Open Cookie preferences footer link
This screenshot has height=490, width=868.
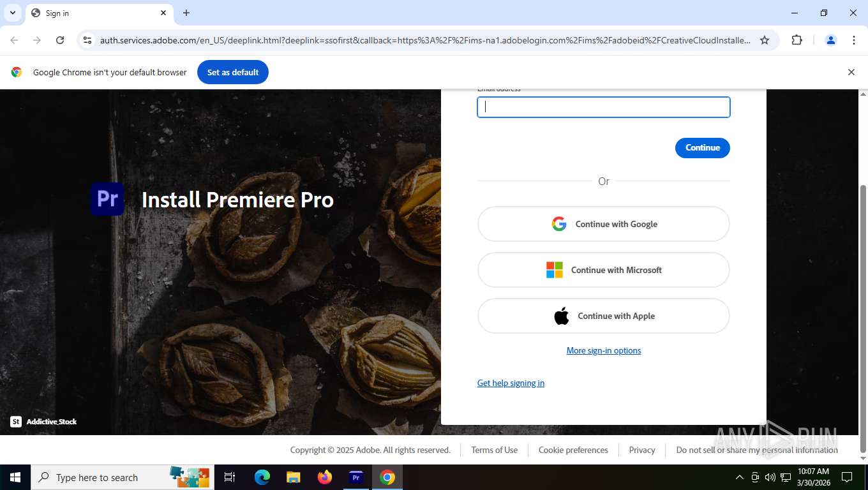coord(573,450)
